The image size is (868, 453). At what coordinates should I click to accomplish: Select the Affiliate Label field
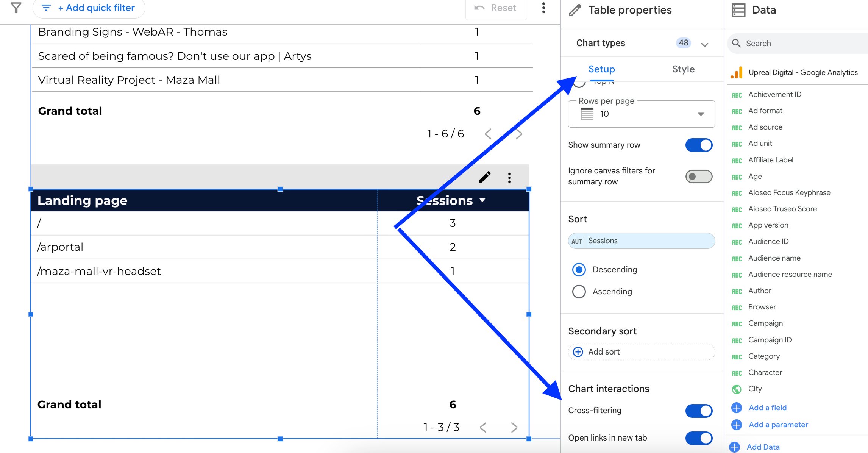point(770,160)
